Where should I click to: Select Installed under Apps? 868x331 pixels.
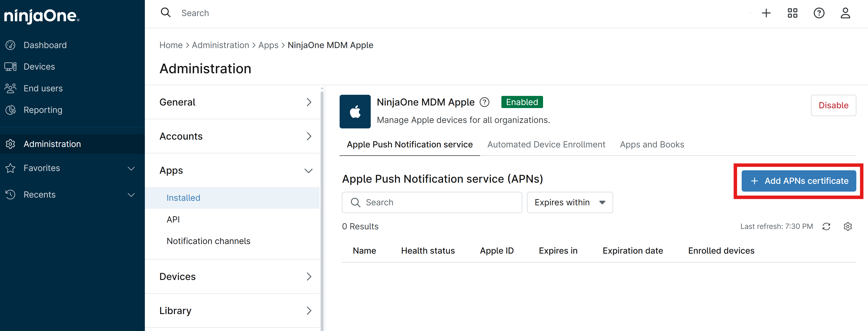tap(232, 198)
